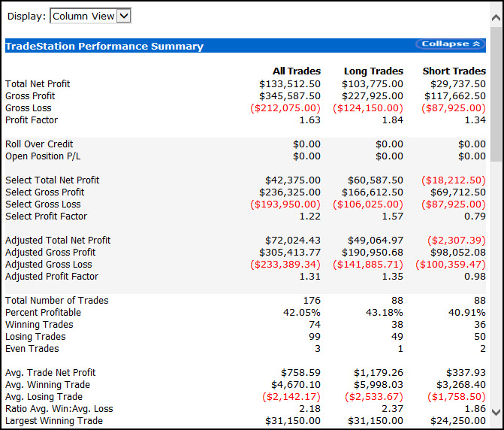Click the Gross Loss row label

(29, 108)
